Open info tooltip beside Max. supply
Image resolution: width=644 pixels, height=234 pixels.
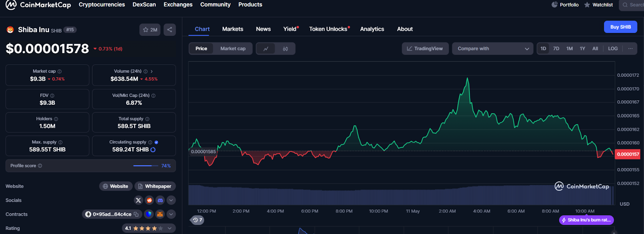point(60,142)
